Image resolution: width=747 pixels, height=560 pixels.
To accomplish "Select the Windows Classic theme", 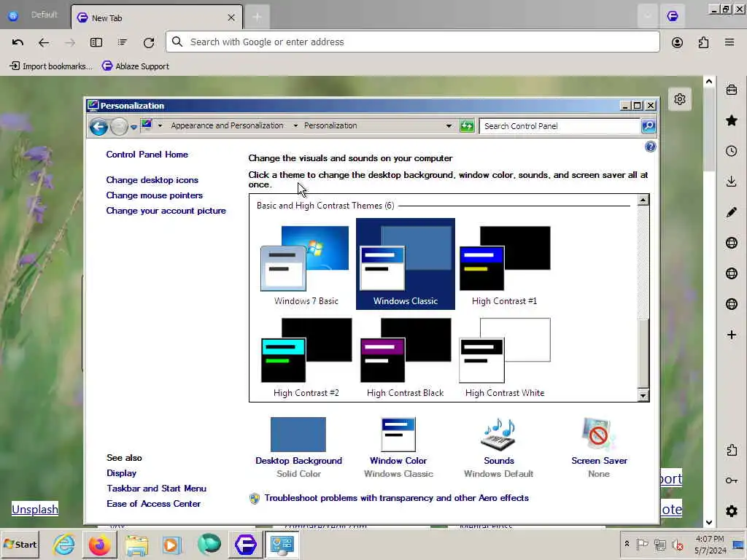I will 406,264.
